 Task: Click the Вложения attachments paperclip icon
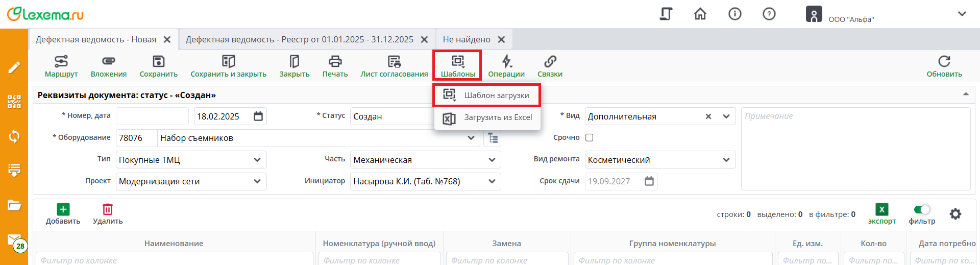pyautogui.click(x=108, y=62)
